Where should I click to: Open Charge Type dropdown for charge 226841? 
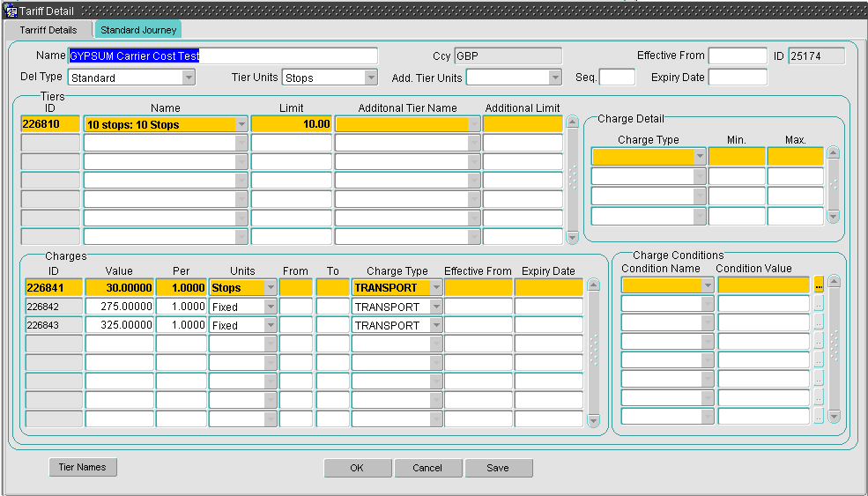pyautogui.click(x=436, y=288)
